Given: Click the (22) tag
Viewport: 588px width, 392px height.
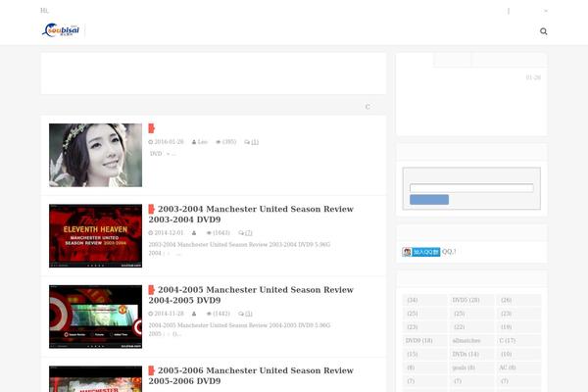Looking at the screenshot, I should [x=471, y=327].
